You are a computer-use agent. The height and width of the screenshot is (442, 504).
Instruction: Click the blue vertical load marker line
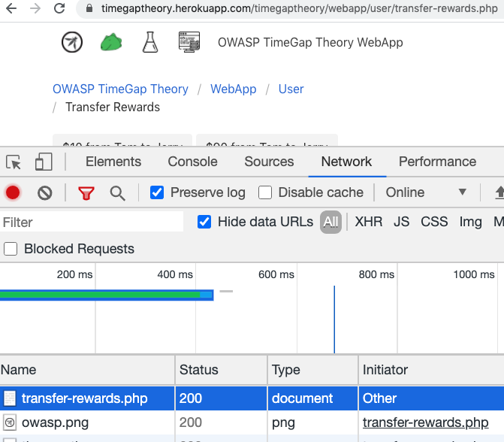[334, 319]
